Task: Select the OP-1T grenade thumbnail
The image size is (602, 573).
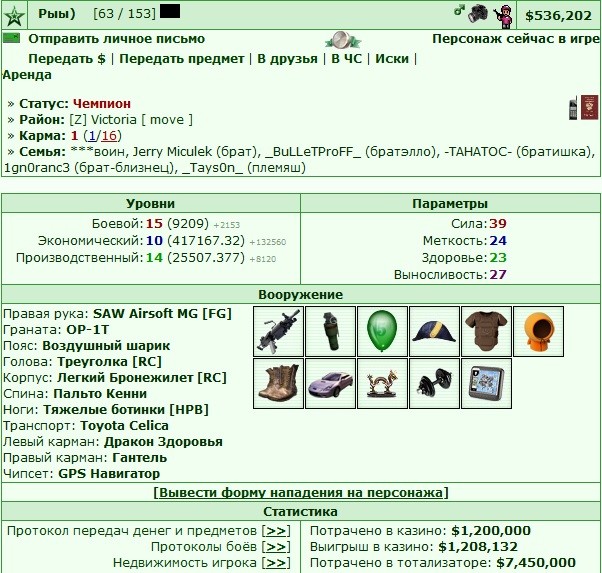Action: [331, 331]
